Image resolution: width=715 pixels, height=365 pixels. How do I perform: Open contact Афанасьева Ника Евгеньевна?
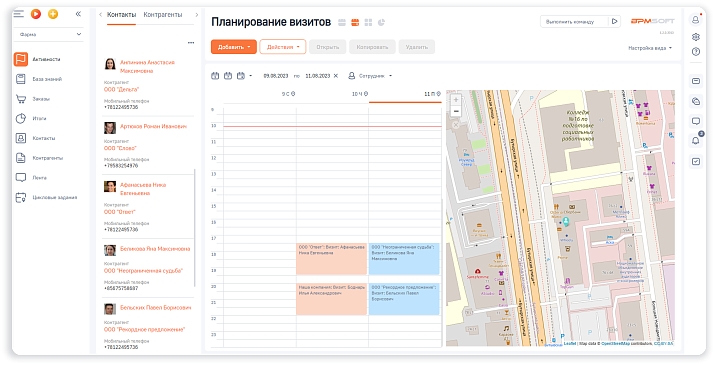tap(143, 189)
